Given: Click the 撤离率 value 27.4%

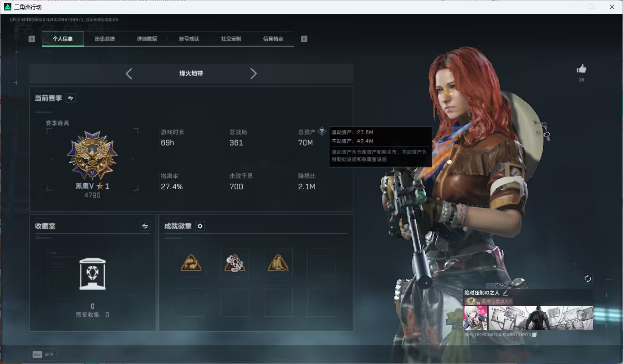Looking at the screenshot, I should [x=172, y=187].
